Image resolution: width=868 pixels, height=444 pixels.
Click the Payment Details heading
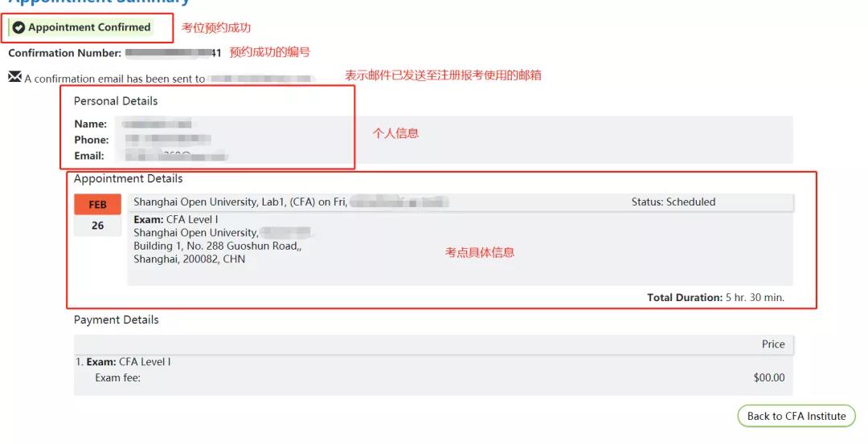pos(117,320)
